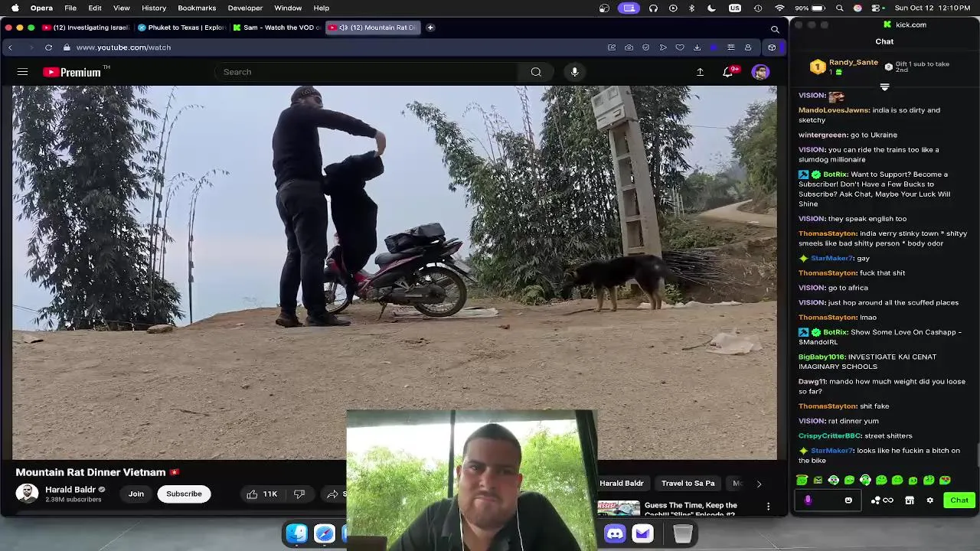Open Kick chat settings gear

pos(929,500)
